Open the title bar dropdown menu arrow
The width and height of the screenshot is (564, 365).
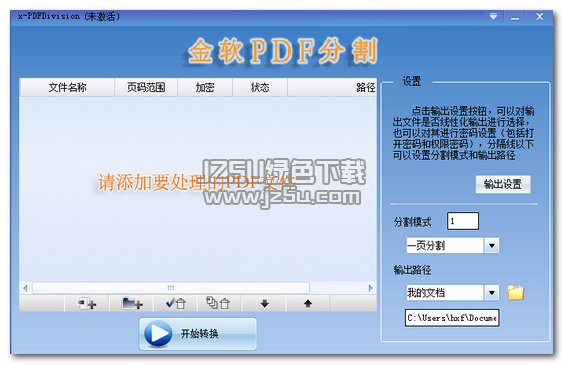(x=494, y=16)
